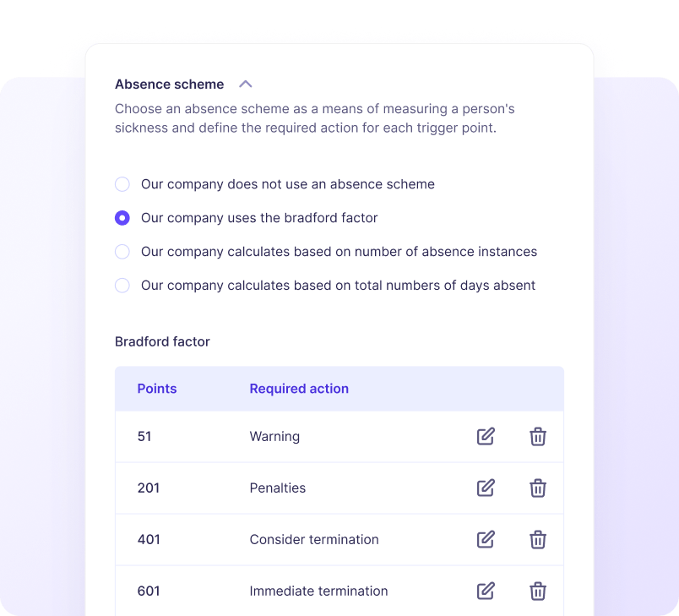Select 'does not use an absence scheme' option
This screenshot has height=616, width=679.
click(122, 184)
